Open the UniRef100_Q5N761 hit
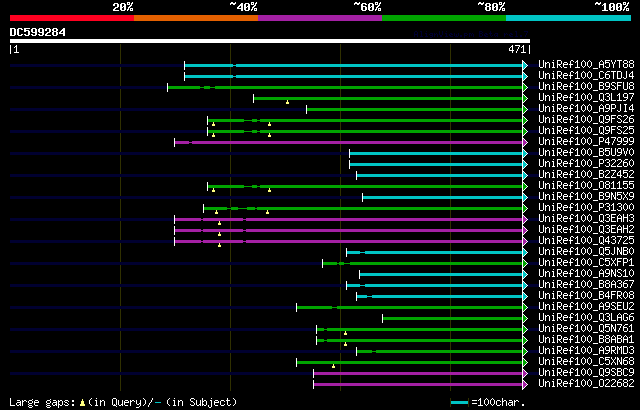This screenshot has height=410, width=640. [x=586, y=329]
